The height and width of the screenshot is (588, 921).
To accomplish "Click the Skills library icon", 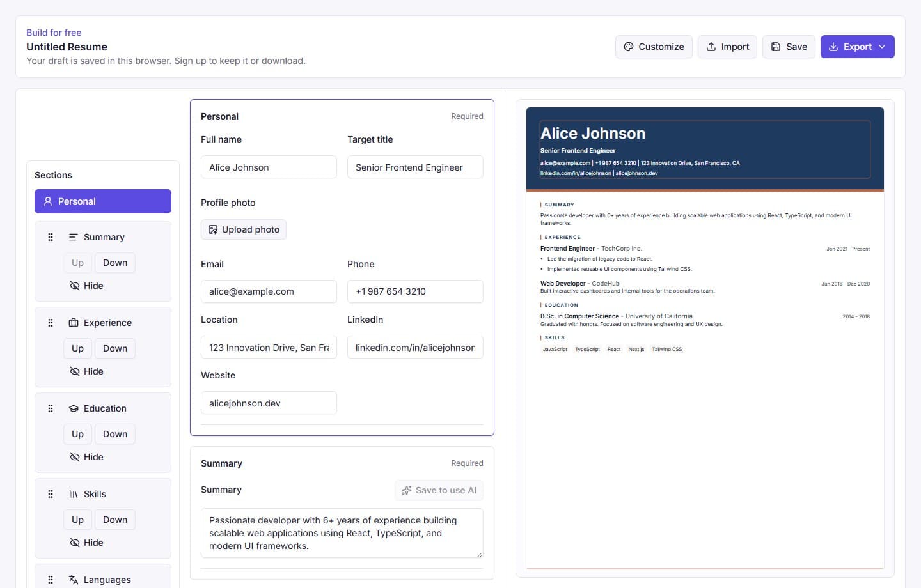I will pos(74,494).
